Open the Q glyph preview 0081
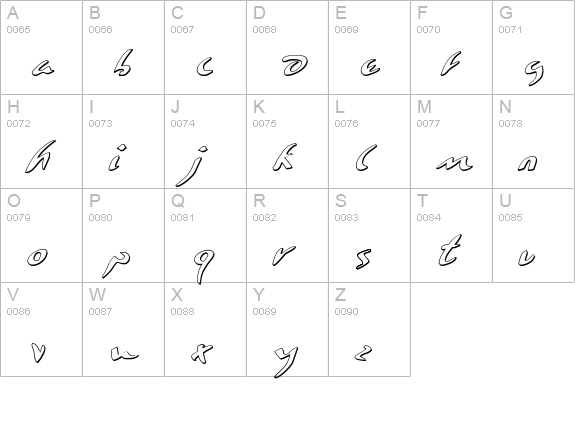 tap(205, 235)
